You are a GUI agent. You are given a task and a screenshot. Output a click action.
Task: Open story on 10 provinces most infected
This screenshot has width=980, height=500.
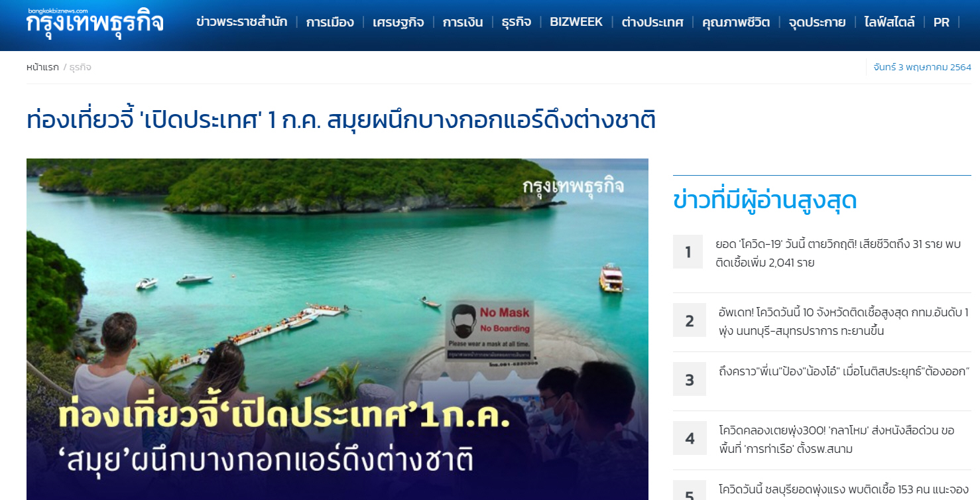click(x=843, y=321)
